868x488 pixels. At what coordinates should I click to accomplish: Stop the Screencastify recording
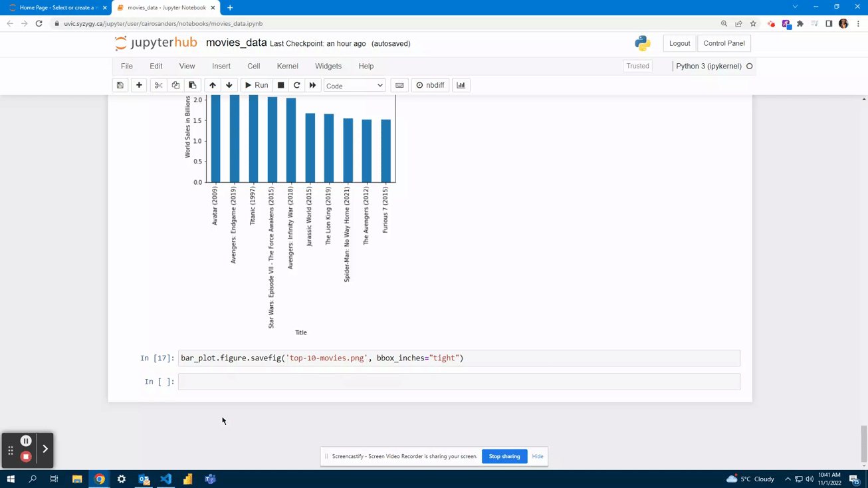tap(26, 457)
